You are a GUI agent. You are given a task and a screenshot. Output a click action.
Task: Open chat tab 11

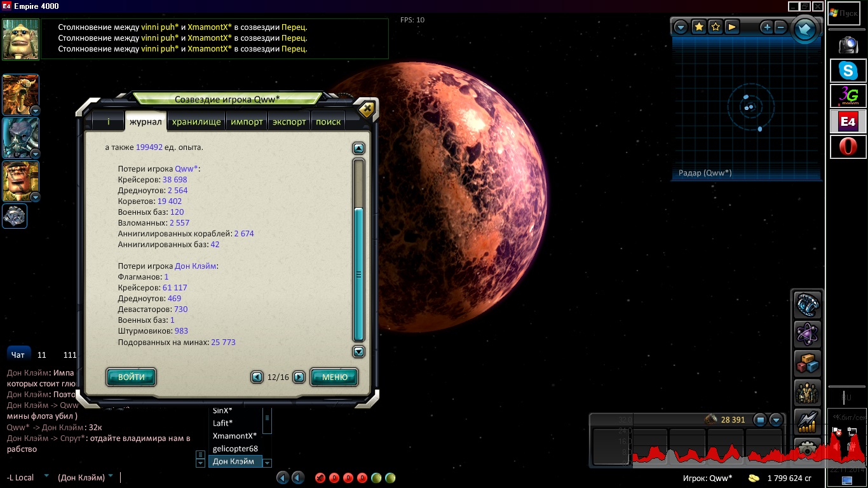coord(42,355)
